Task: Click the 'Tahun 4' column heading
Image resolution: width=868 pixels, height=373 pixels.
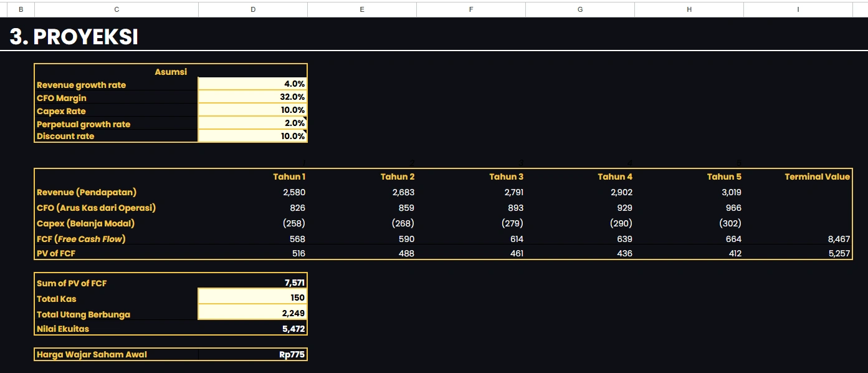Action: point(615,177)
